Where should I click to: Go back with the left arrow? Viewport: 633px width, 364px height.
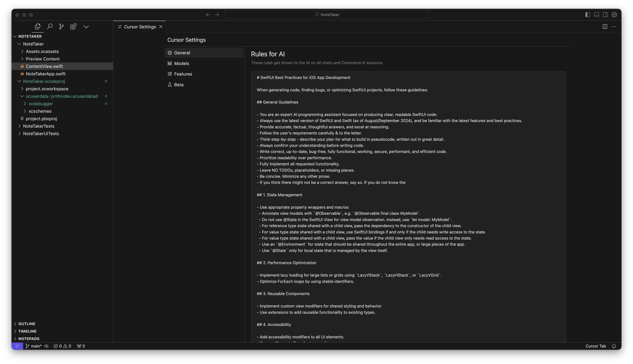(x=208, y=15)
